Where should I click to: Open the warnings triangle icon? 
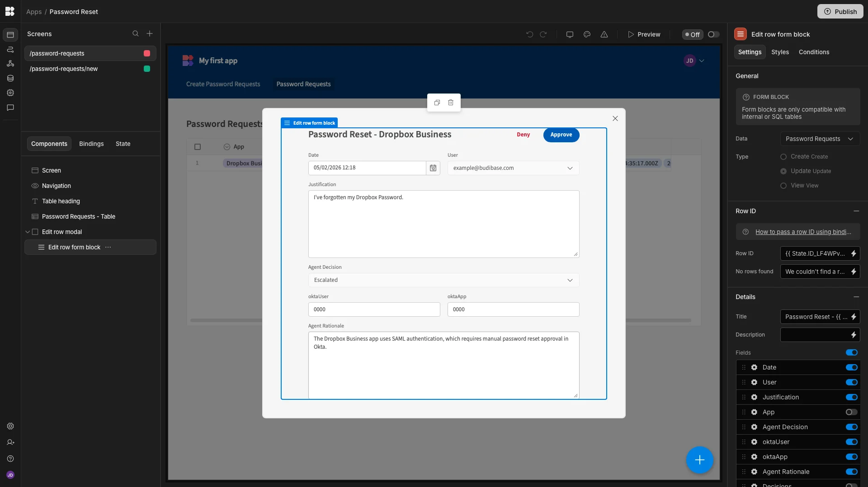point(604,34)
